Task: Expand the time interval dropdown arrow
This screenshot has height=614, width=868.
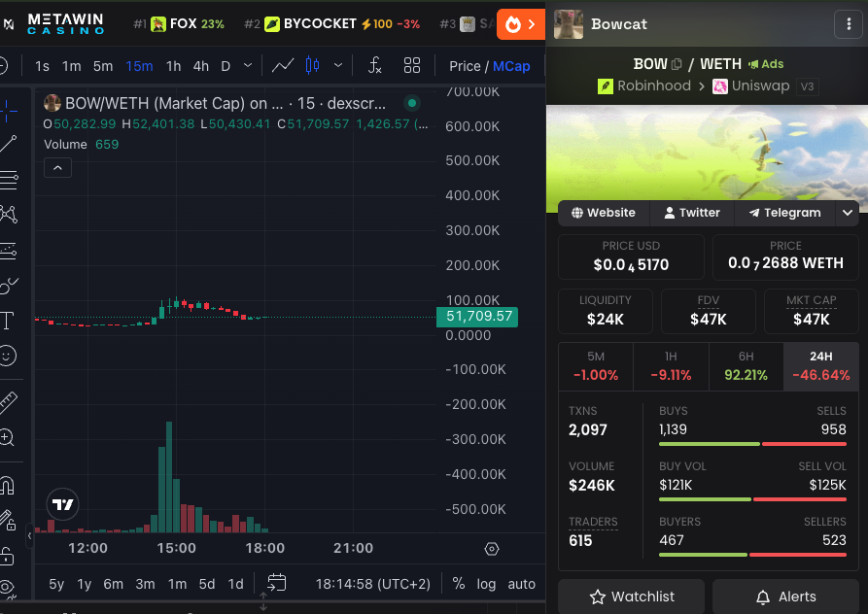Action: [248, 66]
